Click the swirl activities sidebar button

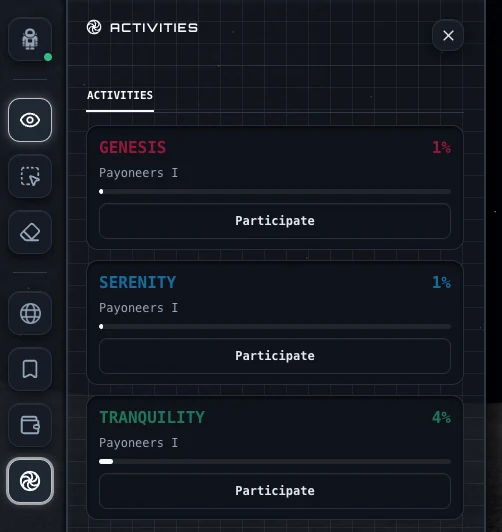coord(30,481)
